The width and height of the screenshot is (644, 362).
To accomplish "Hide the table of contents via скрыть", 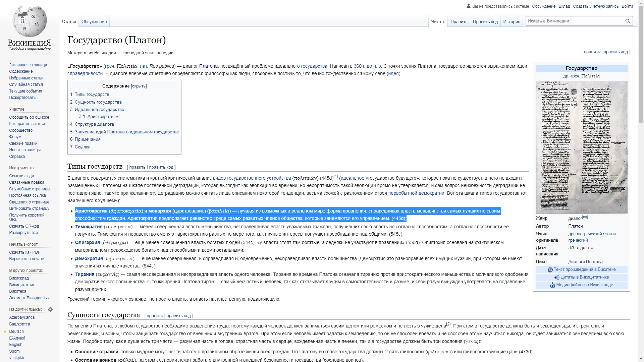I will (139, 86).
